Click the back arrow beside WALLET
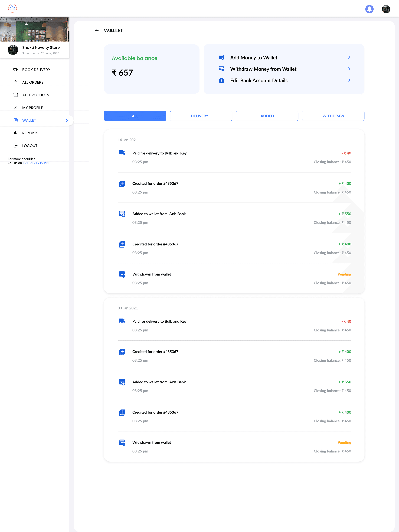The image size is (399, 532). (x=97, y=31)
